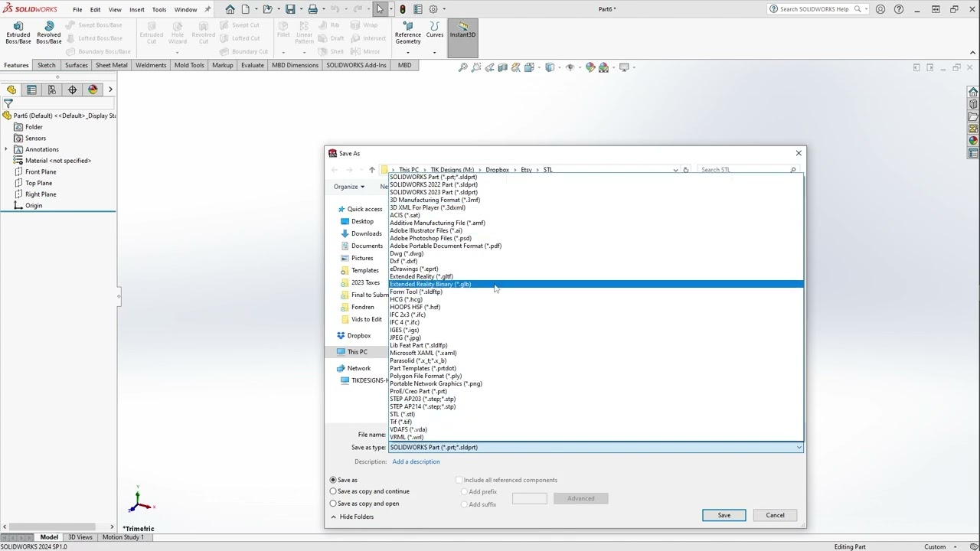Open the File Explorer task pane icon

[x=973, y=116]
